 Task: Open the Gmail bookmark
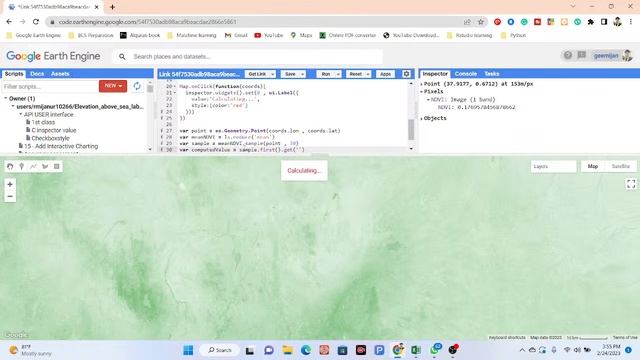click(x=236, y=36)
